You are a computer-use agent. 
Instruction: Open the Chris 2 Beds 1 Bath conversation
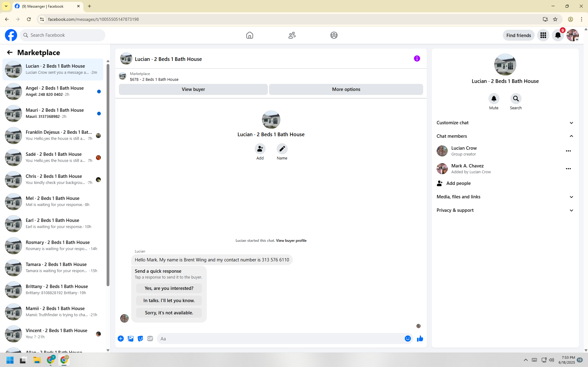[x=53, y=180]
